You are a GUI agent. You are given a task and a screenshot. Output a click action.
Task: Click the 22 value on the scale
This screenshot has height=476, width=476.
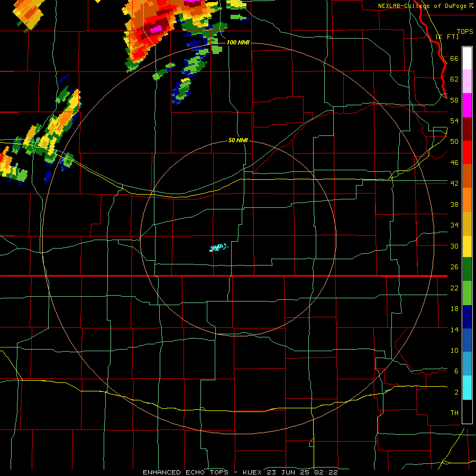(x=454, y=288)
